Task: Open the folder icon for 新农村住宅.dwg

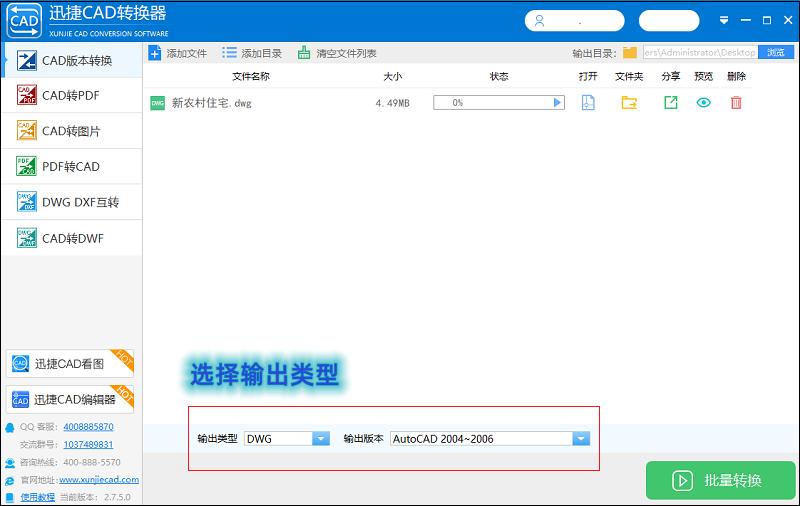Action: (629, 103)
